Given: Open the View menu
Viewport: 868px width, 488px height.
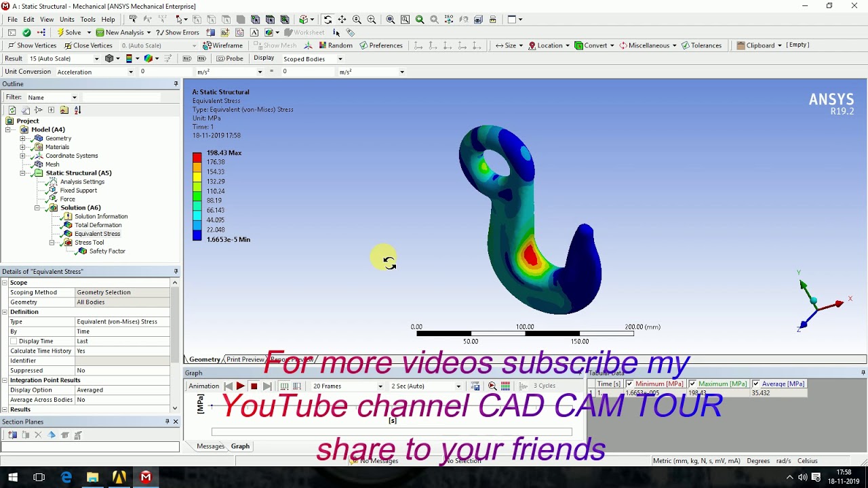Looking at the screenshot, I should (x=47, y=20).
